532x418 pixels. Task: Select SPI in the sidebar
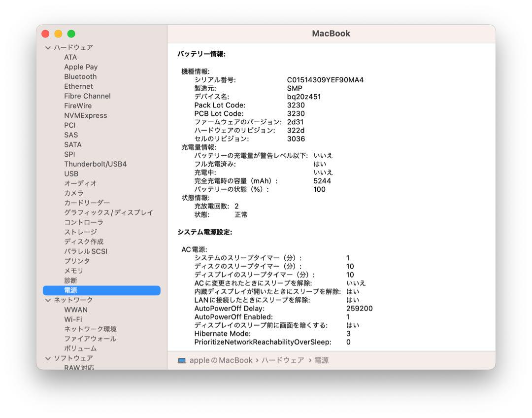69,154
